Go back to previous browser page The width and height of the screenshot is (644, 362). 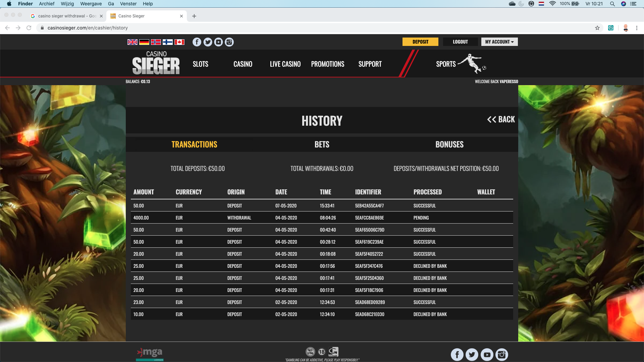click(x=7, y=28)
